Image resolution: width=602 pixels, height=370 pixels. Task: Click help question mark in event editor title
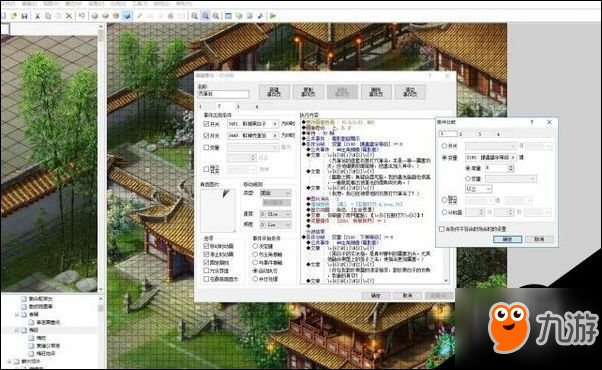point(430,76)
